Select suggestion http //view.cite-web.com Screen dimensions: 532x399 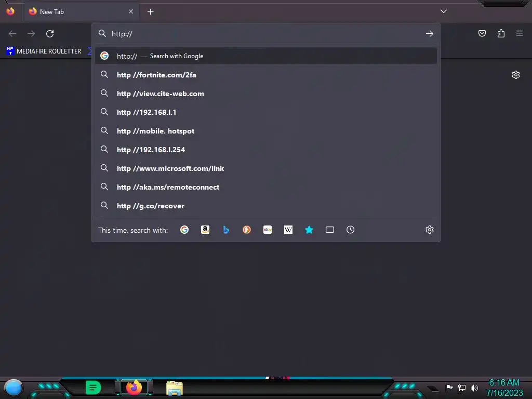pyautogui.click(x=266, y=94)
